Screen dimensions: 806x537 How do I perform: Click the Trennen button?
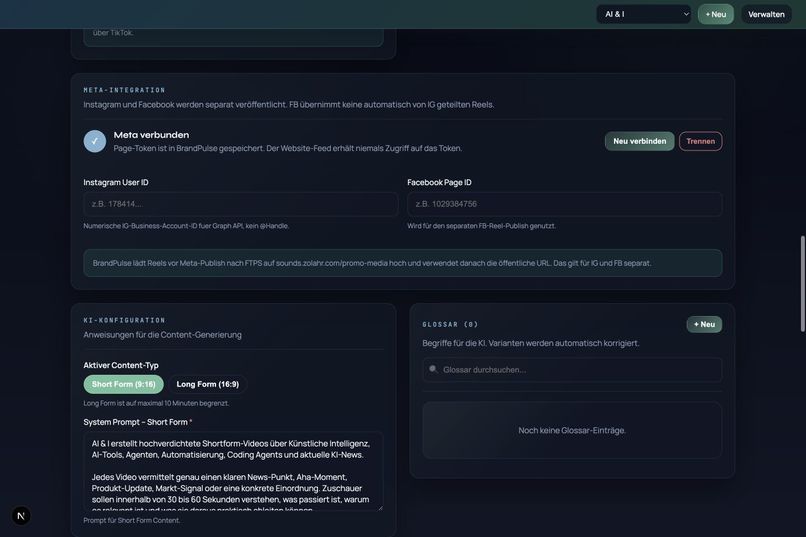tap(700, 141)
